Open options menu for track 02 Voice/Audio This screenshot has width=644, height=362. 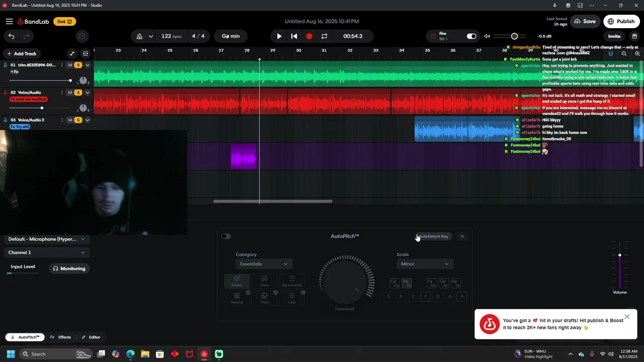tap(62, 93)
